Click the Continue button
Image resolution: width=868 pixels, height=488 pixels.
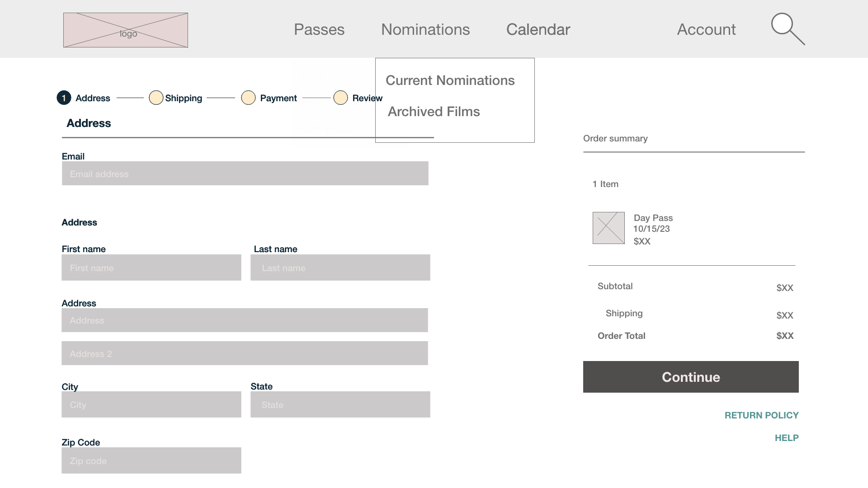tap(691, 377)
